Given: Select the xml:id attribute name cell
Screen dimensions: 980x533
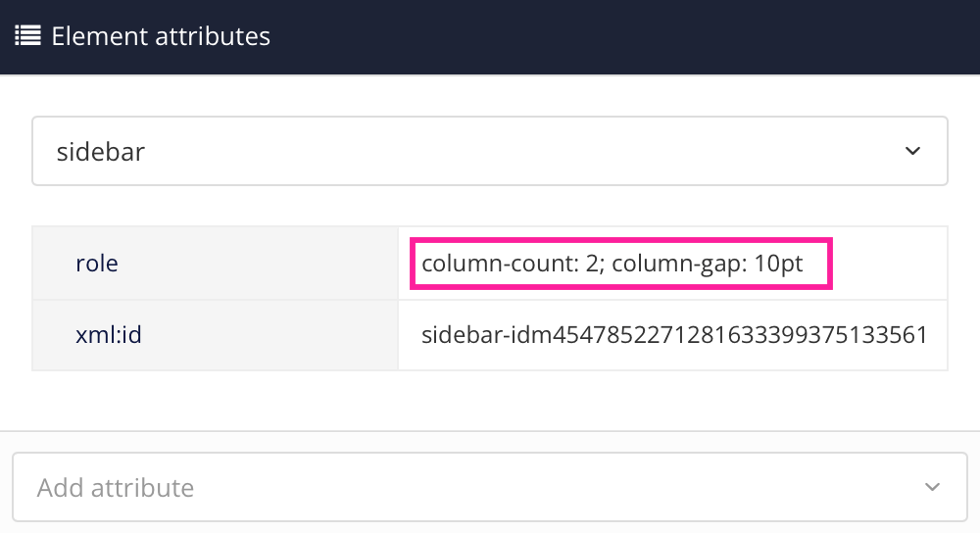Looking at the screenshot, I should (215, 335).
